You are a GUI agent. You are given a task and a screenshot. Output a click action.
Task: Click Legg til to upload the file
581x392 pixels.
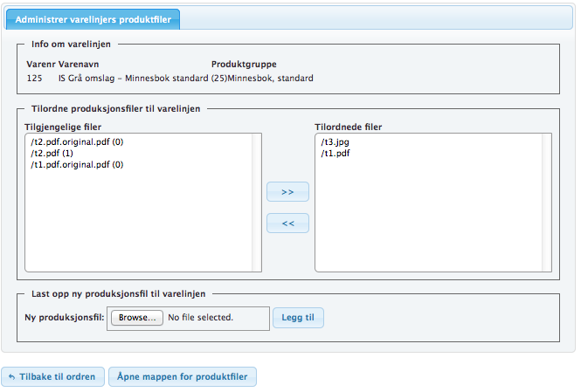tap(298, 318)
